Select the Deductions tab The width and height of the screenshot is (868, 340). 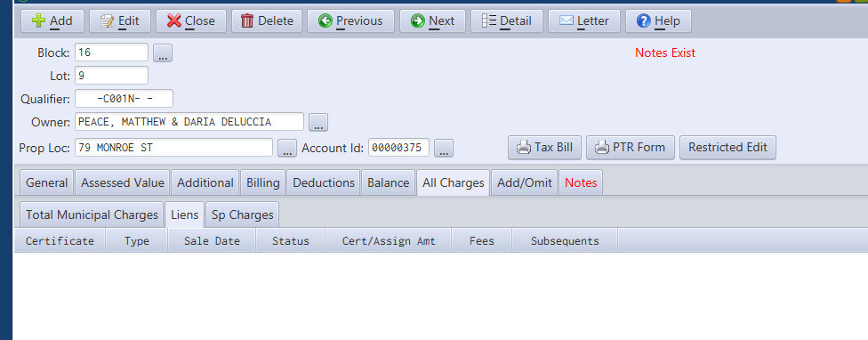[324, 182]
